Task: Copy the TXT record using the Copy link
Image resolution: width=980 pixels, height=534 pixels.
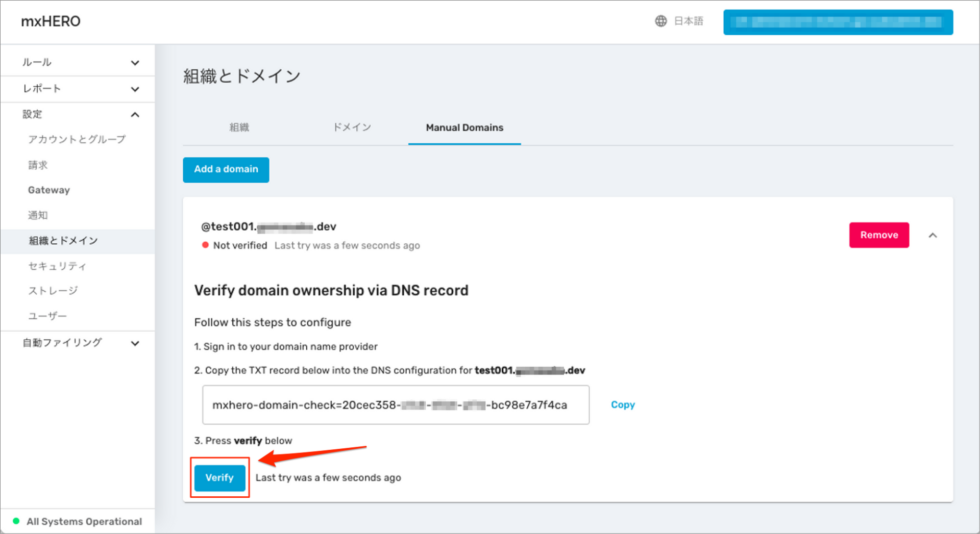Action: point(622,404)
